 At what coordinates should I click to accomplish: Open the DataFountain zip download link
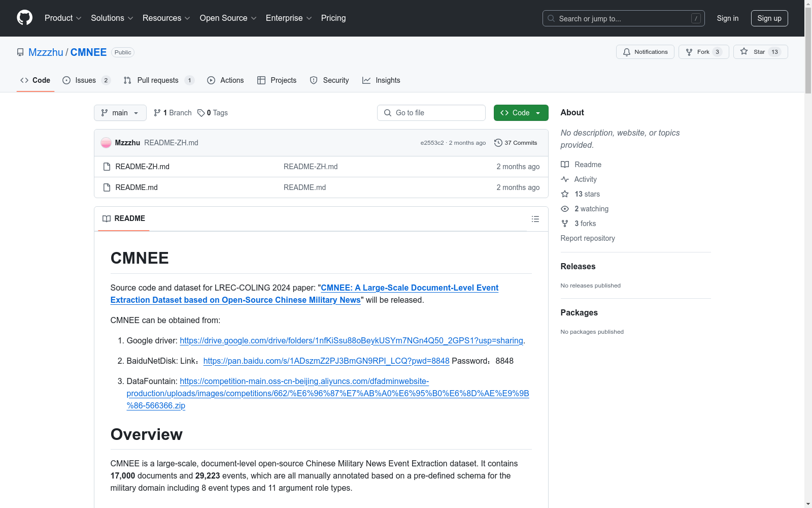tap(328, 393)
